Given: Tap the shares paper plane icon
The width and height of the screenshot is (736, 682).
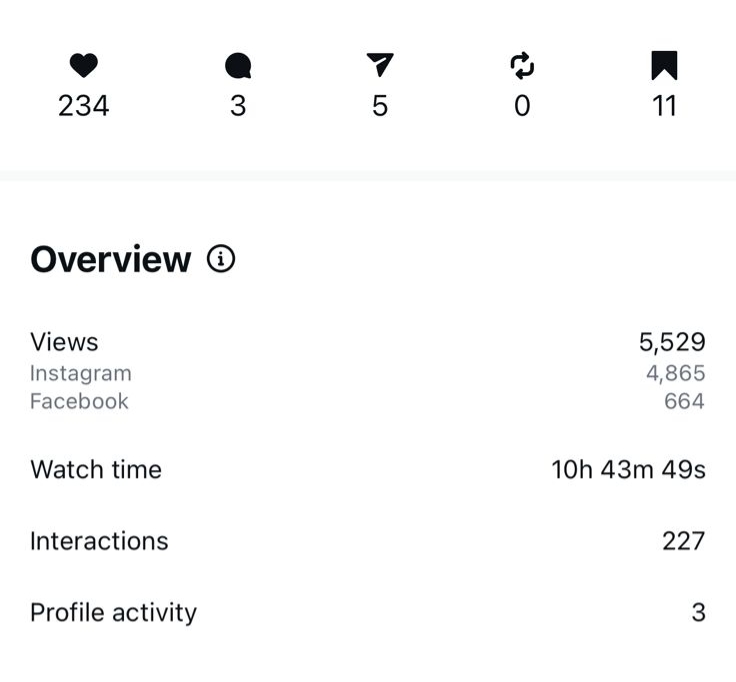Looking at the screenshot, I should (380, 66).
